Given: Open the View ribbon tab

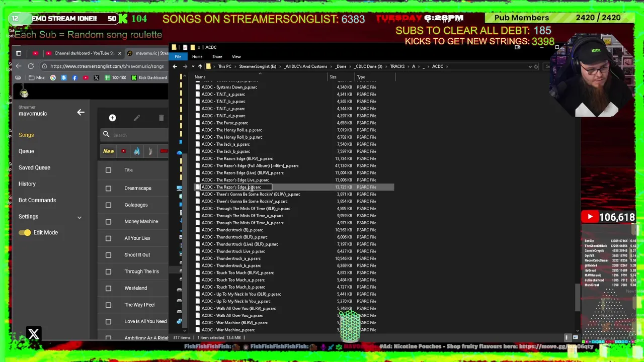Looking at the screenshot, I should click(x=236, y=57).
